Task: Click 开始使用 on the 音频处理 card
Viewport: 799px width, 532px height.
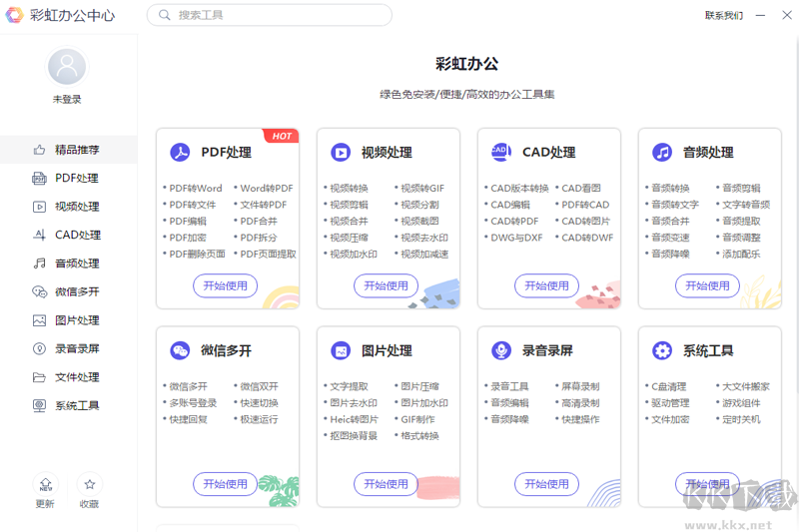Action: (x=707, y=285)
